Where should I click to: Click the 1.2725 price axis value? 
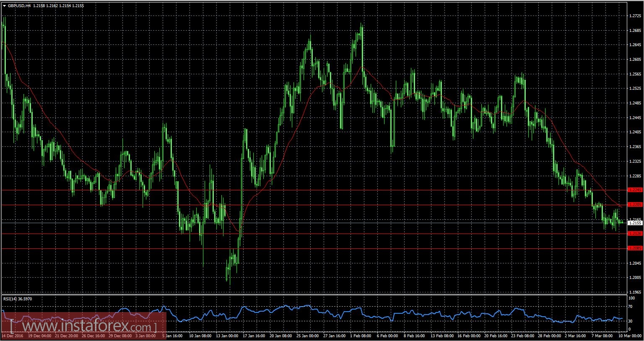[636, 16]
